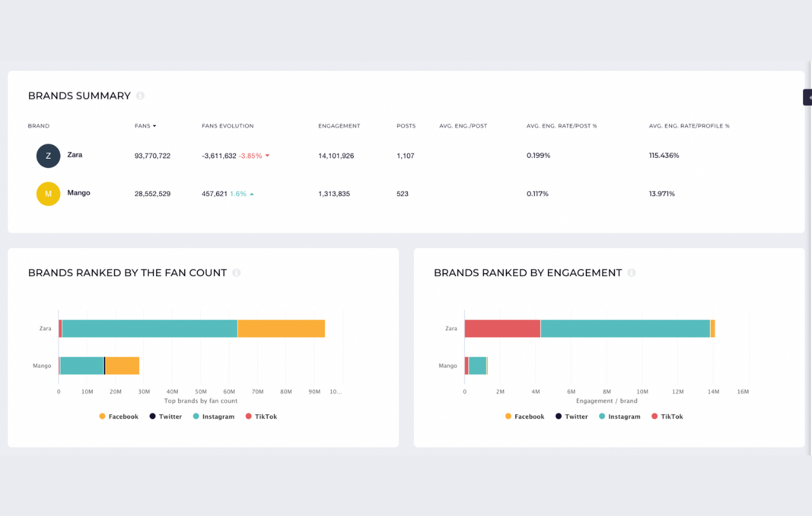The height and width of the screenshot is (516, 812).
Task: Click the green up arrow beside 1.6%
Action: click(x=252, y=193)
